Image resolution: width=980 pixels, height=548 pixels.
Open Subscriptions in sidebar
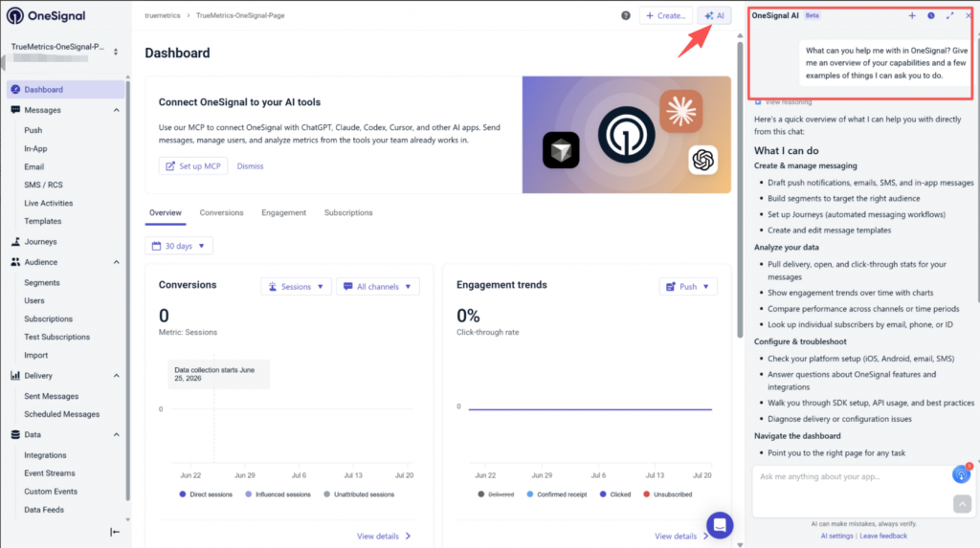(x=48, y=318)
